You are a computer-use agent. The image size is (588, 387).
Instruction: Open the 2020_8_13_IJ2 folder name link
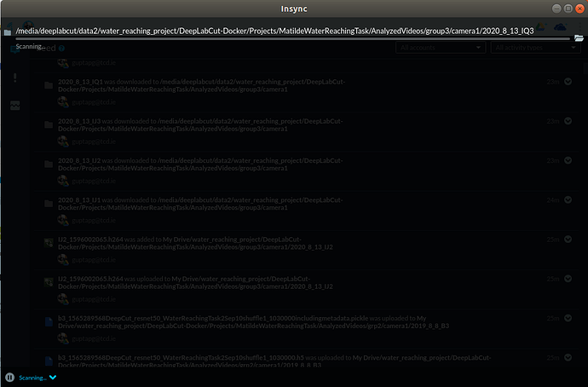click(79, 160)
